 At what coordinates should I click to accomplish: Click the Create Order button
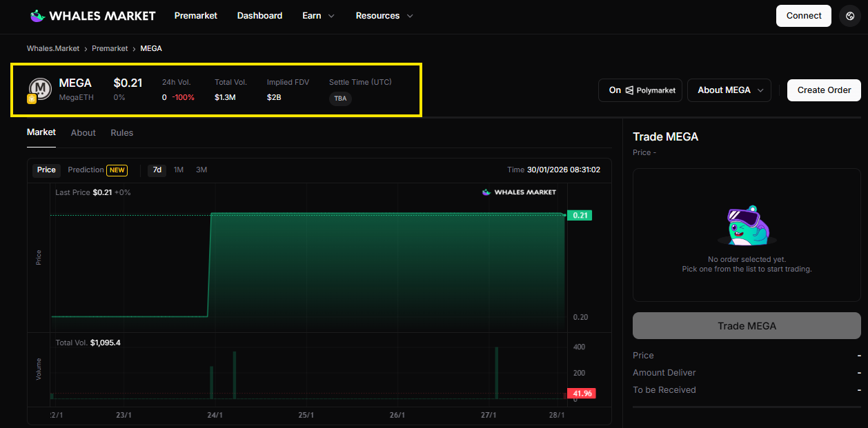pyautogui.click(x=824, y=90)
